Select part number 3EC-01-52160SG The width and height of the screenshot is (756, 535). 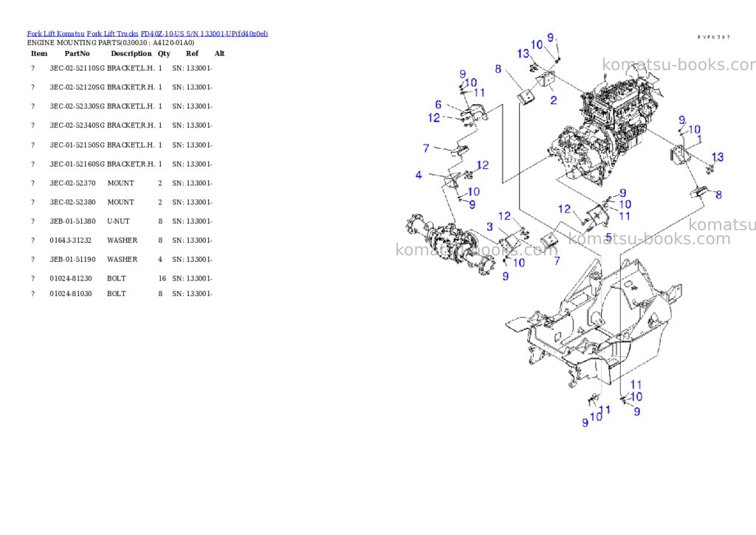77,165
